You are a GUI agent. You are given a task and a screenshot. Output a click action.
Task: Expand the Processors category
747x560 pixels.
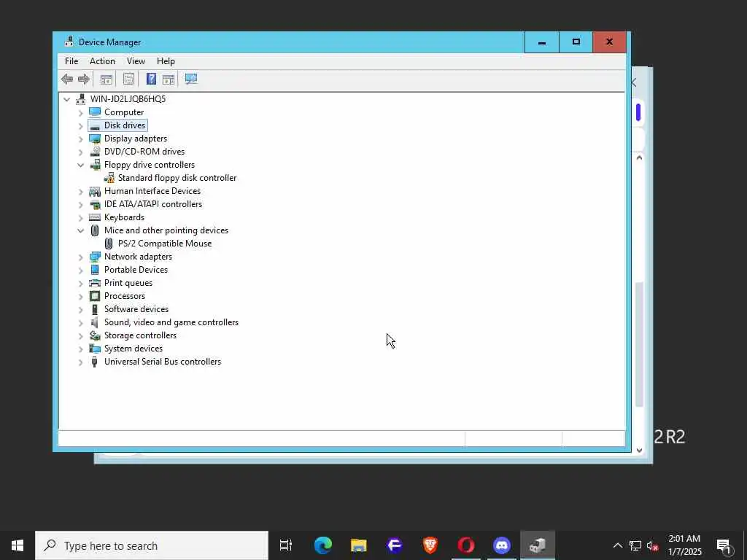click(80, 296)
